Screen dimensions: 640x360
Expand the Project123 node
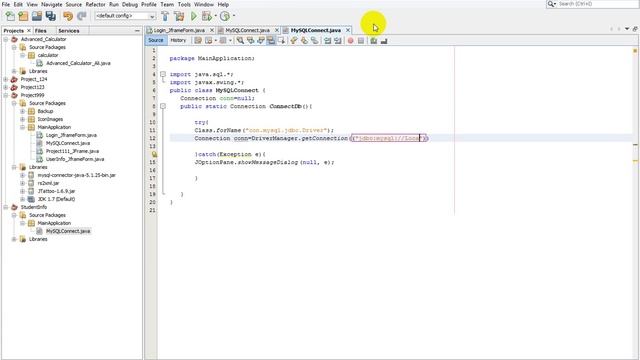click(x=6, y=87)
